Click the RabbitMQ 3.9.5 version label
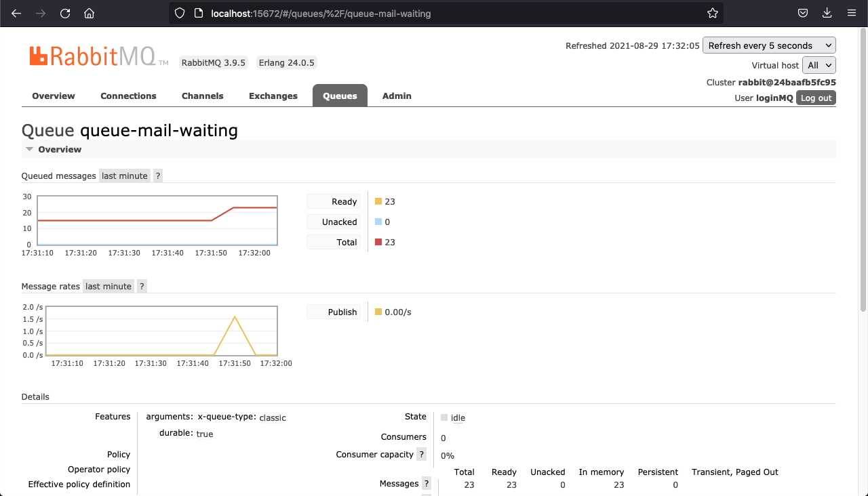 (x=214, y=62)
